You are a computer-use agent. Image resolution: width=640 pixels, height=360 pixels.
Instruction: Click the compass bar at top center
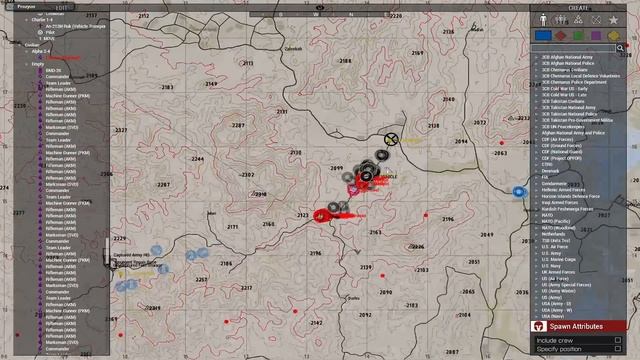320,14
